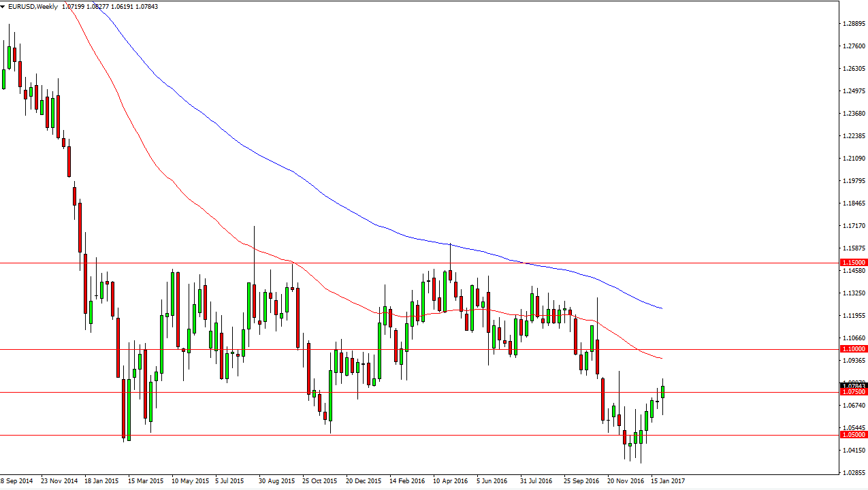Collapse the EURUSD,Weekly chart data header

pyautogui.click(x=3, y=6)
